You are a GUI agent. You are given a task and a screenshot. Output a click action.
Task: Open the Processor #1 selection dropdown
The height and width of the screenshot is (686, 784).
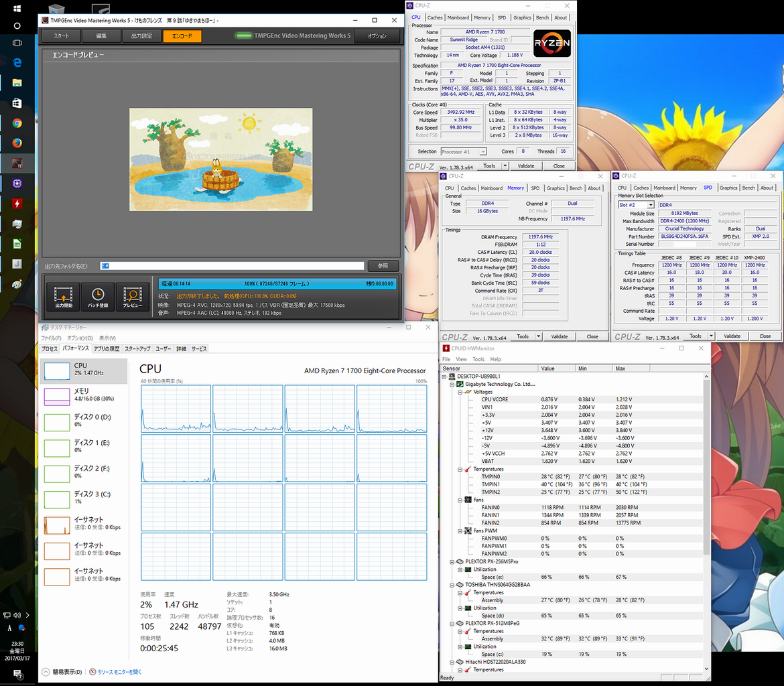(x=483, y=151)
